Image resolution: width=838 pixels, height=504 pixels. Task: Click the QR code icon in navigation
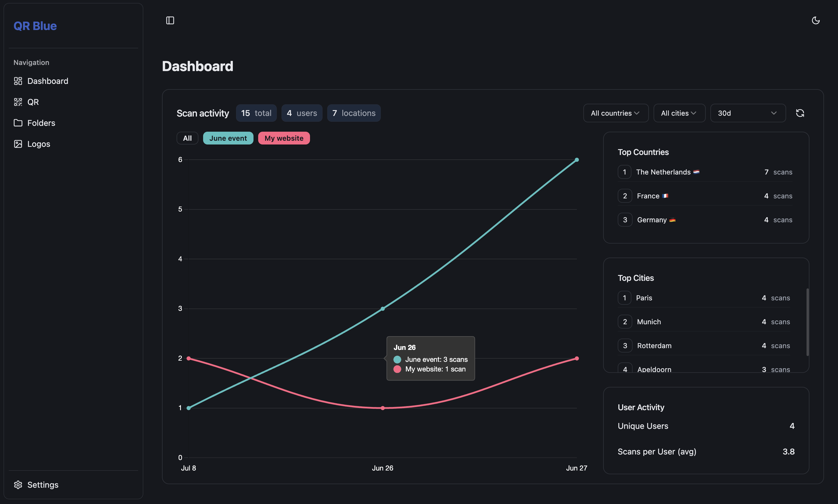click(18, 102)
